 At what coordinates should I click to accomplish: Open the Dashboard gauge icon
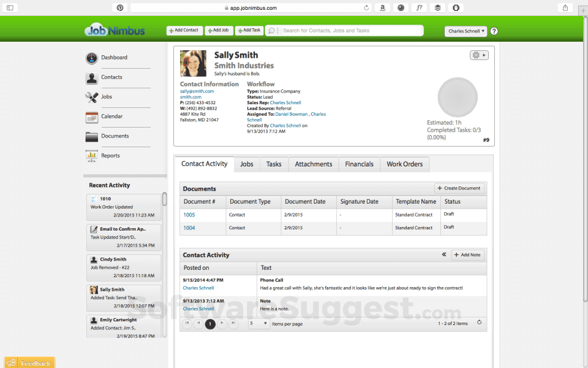coord(91,58)
